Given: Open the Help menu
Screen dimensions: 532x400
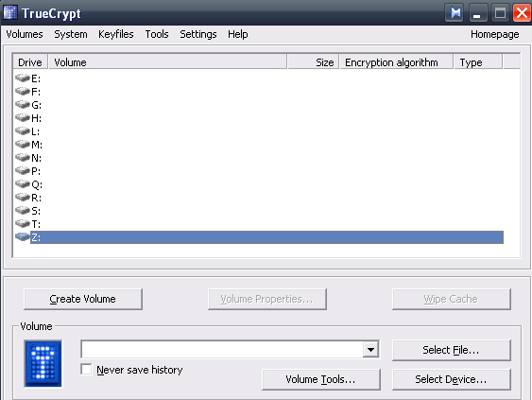Looking at the screenshot, I should pos(238,34).
